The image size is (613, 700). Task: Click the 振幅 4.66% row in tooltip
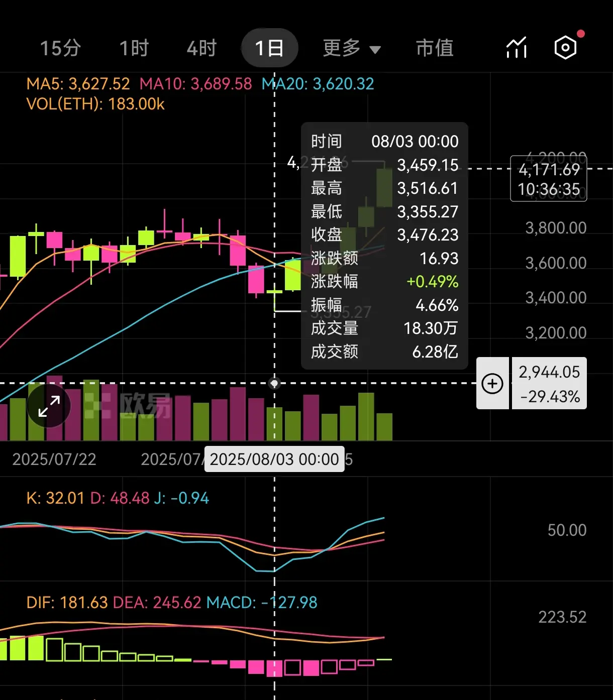coord(384,305)
